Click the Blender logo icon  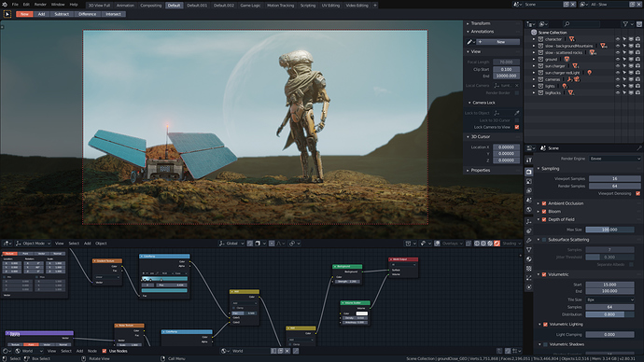pyautogui.click(x=4, y=5)
